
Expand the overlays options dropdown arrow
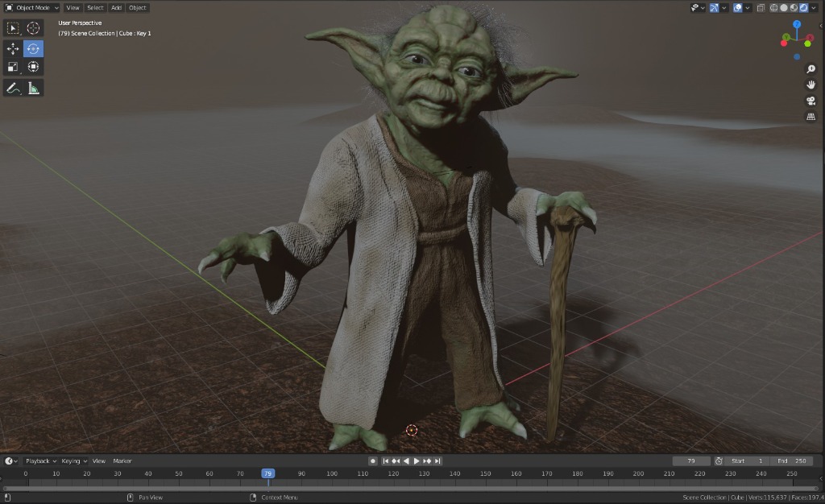click(748, 8)
